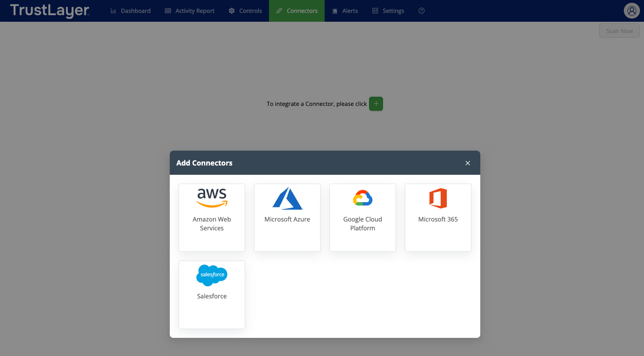Click the 'Salesforce' label text
This screenshot has width=644, height=356.
(212, 296)
